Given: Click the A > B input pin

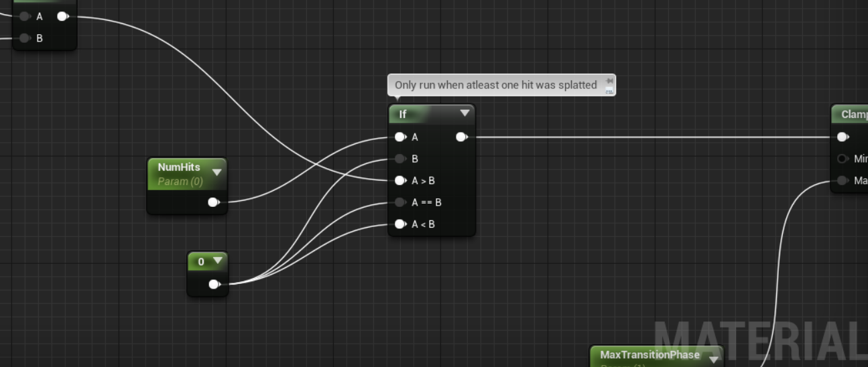Looking at the screenshot, I should [400, 181].
